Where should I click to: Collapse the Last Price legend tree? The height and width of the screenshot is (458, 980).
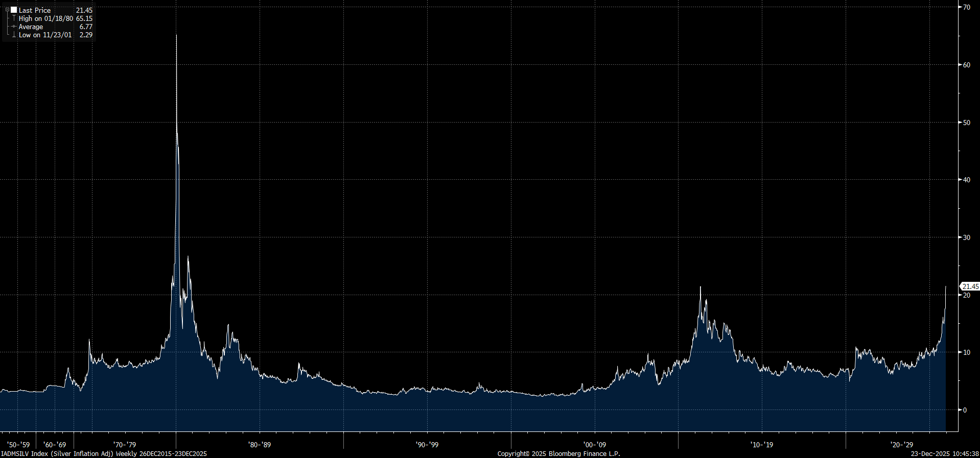[7, 10]
